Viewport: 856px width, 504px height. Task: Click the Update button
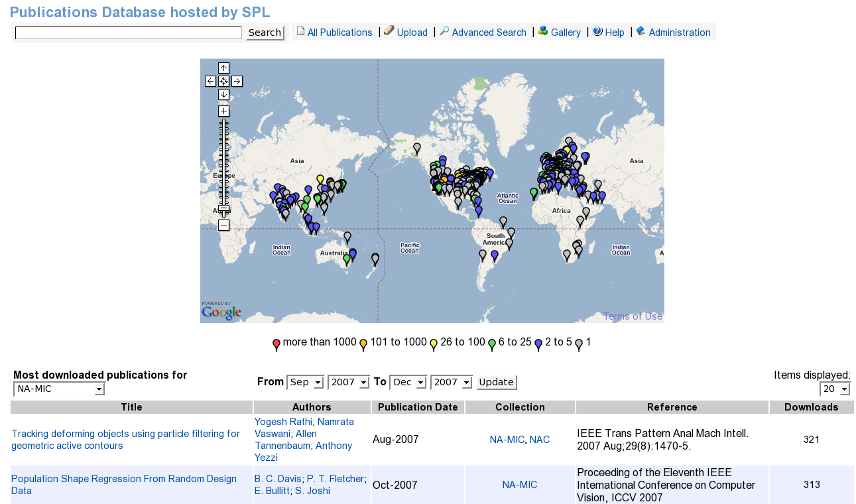(x=496, y=382)
